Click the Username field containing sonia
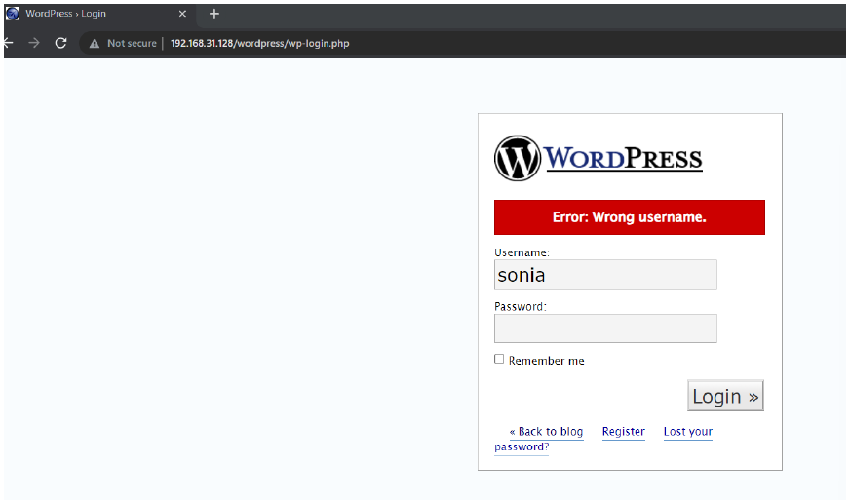Image resolution: width=850 pixels, height=504 pixels. click(x=605, y=275)
